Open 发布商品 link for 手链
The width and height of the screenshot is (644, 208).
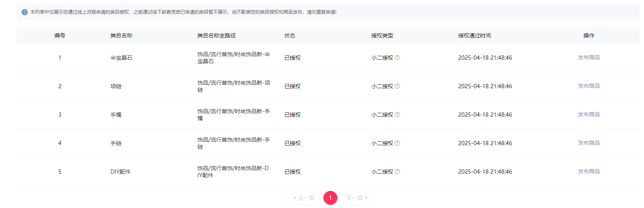click(589, 143)
